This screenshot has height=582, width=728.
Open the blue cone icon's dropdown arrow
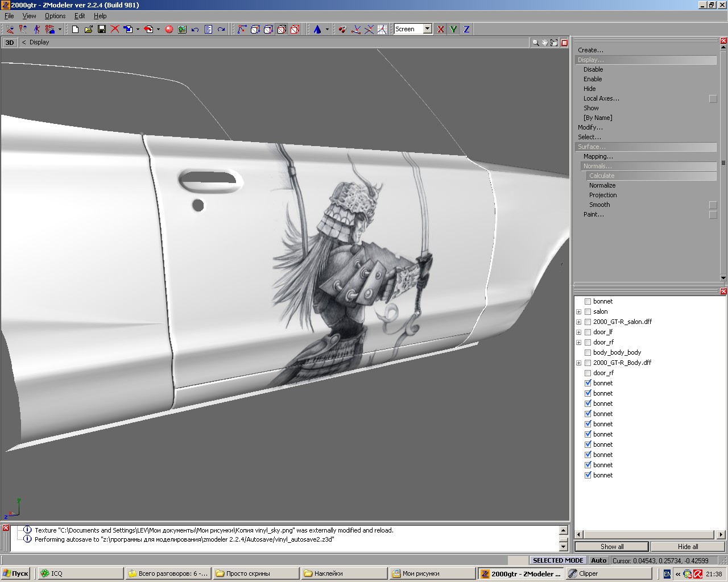pos(327,29)
